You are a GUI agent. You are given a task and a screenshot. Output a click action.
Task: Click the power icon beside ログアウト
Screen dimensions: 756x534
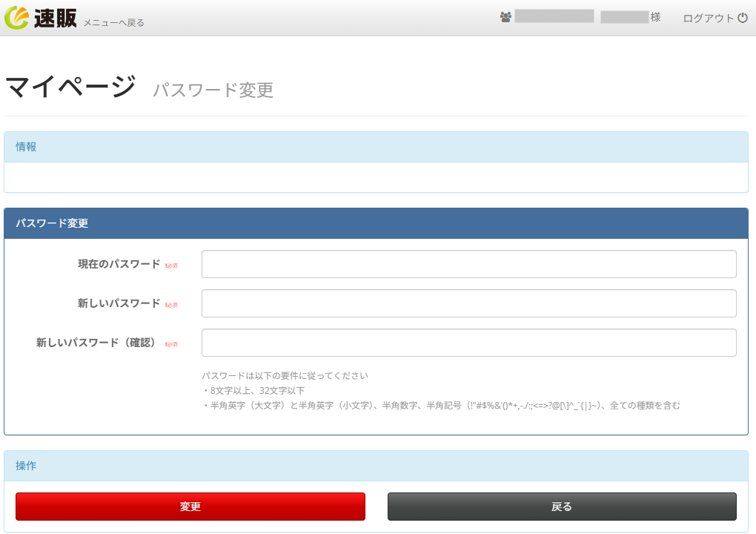click(x=743, y=18)
